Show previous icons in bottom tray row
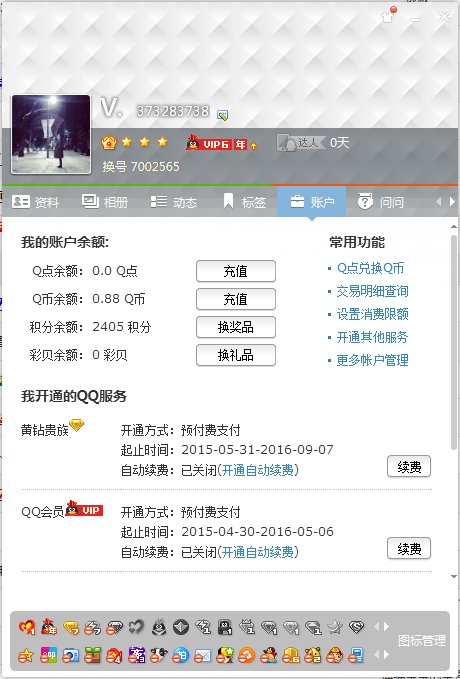460x679 pixels. (x=376, y=654)
